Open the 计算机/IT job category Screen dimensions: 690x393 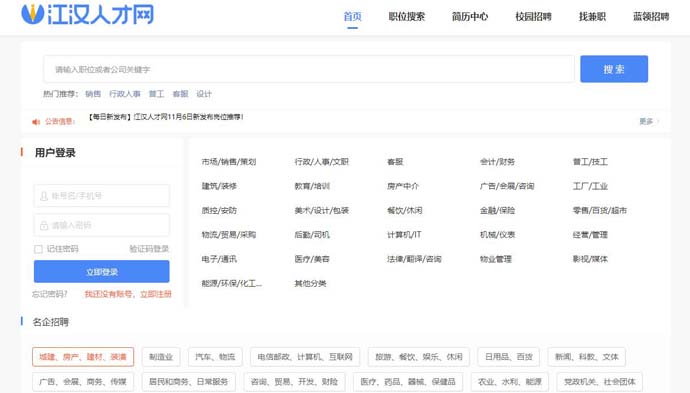click(x=404, y=235)
